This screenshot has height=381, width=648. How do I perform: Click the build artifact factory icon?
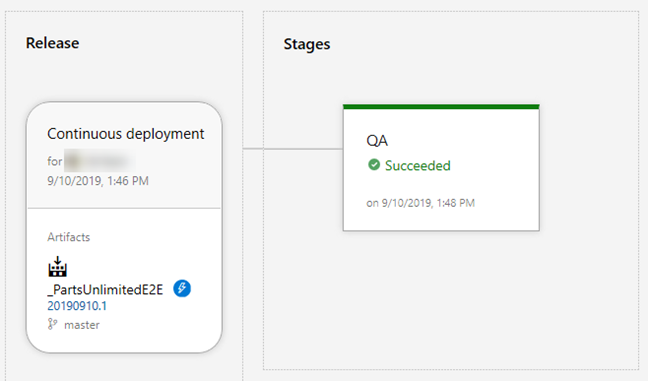click(57, 267)
